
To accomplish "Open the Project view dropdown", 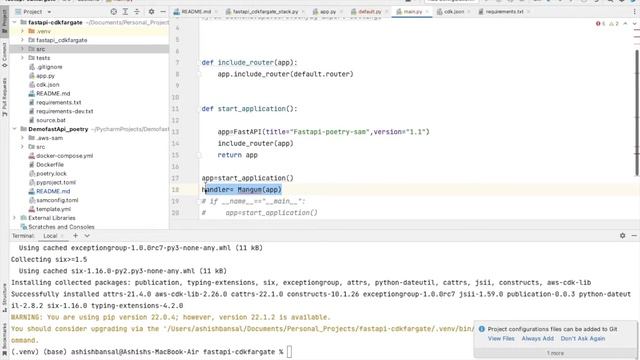I will pos(33,12).
